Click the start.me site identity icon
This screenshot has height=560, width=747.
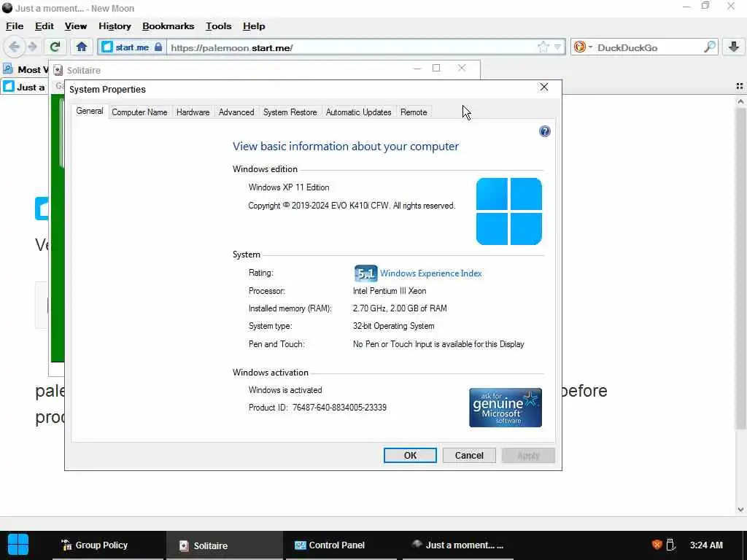[x=131, y=47]
